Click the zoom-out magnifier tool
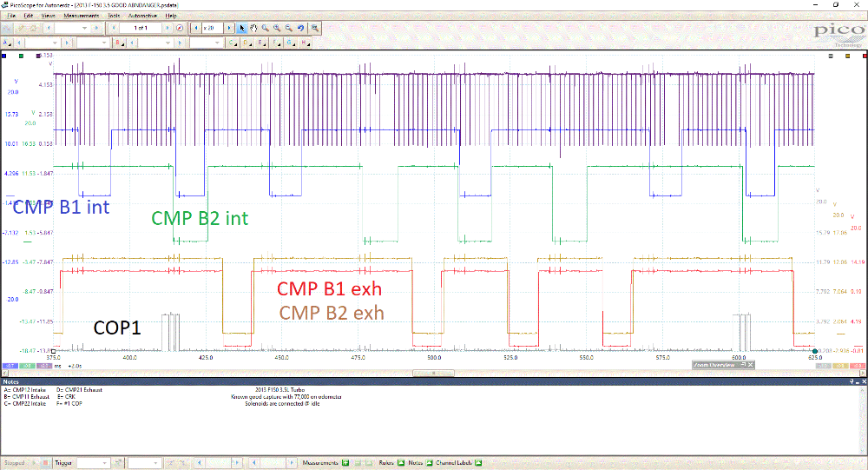This screenshot has height=470, width=868. pos(288,28)
